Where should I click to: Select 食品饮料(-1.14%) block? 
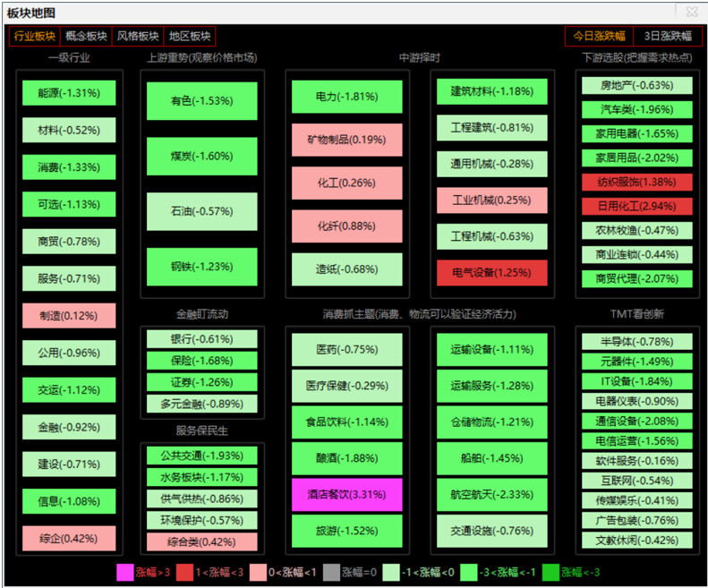click(346, 422)
